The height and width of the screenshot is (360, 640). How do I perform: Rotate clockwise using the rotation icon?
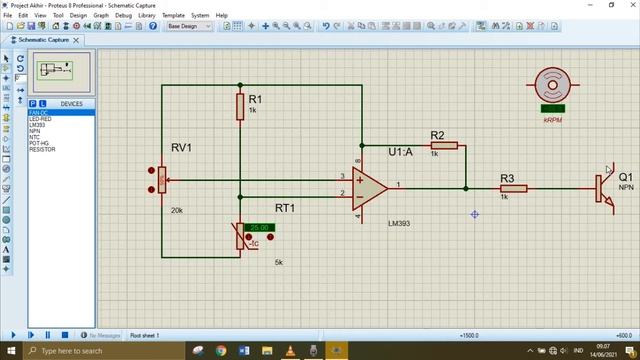point(20,59)
